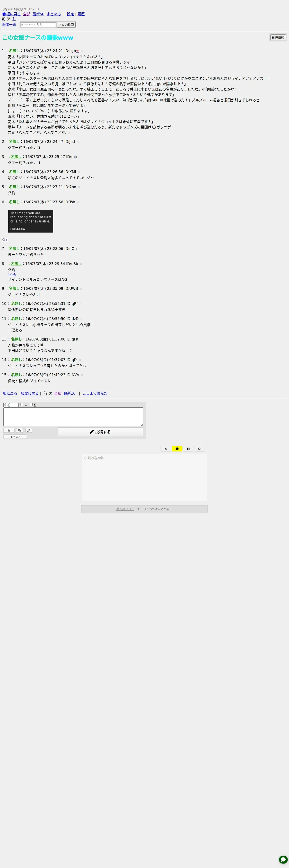Click the x icon next to ID:qlY
The image size is (289, 868).
point(80,360)
